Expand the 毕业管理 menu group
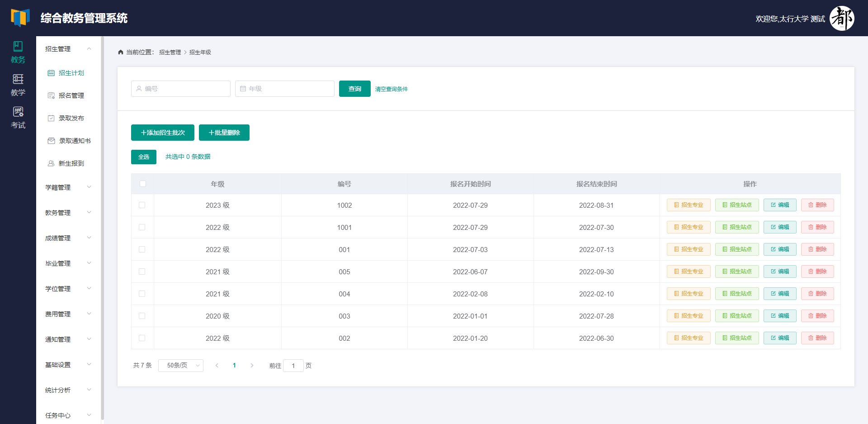The width and height of the screenshot is (868, 424). coord(68,263)
